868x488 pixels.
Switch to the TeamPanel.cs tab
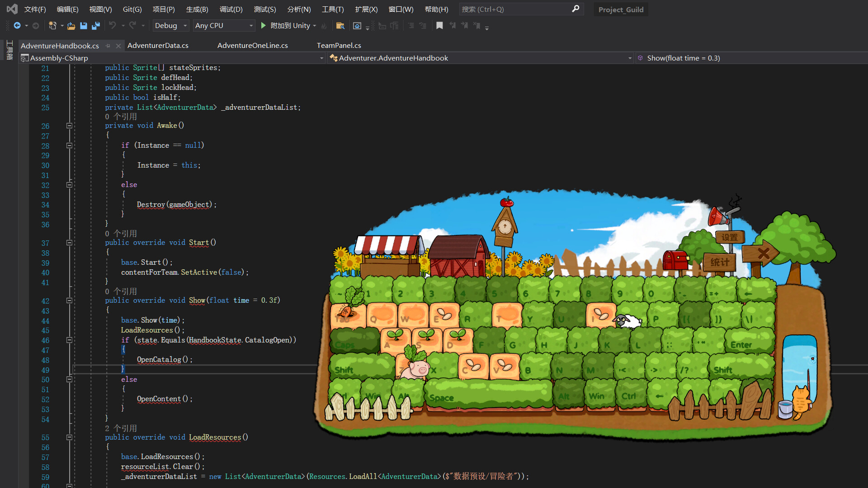(339, 45)
